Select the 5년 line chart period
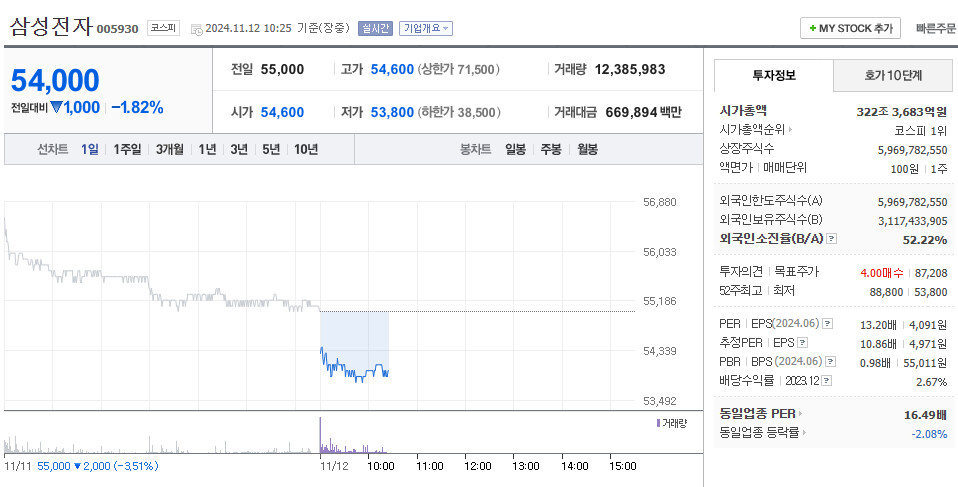The width and height of the screenshot is (958, 487). tap(271, 149)
